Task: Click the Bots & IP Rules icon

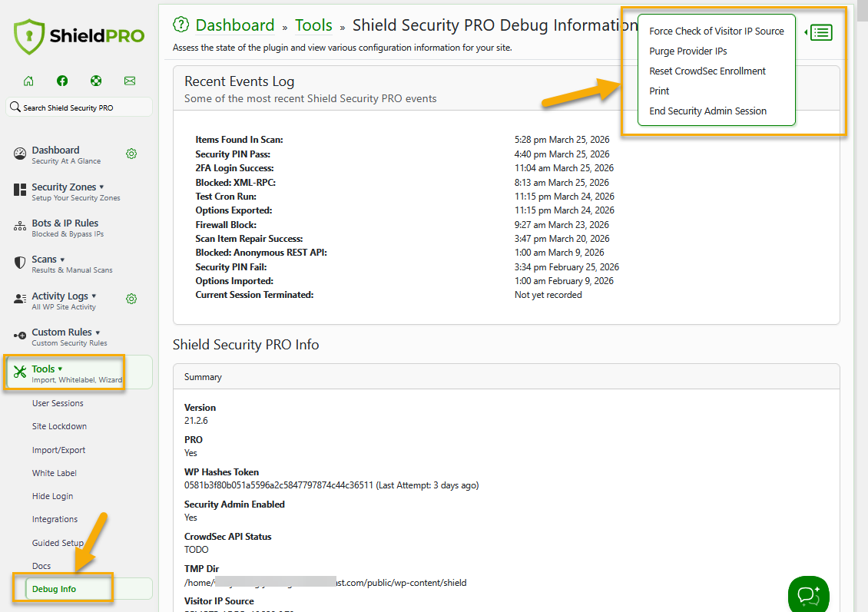Action: click(20, 227)
